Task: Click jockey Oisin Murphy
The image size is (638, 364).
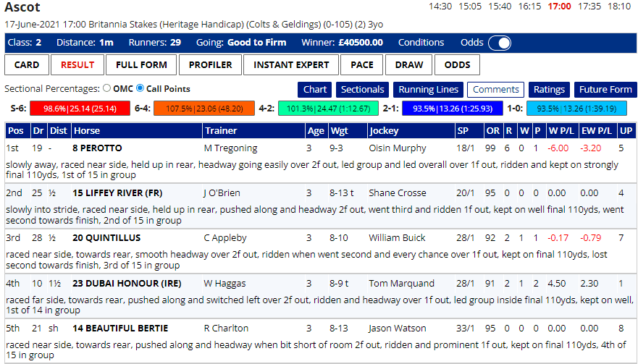Action: click(x=397, y=148)
